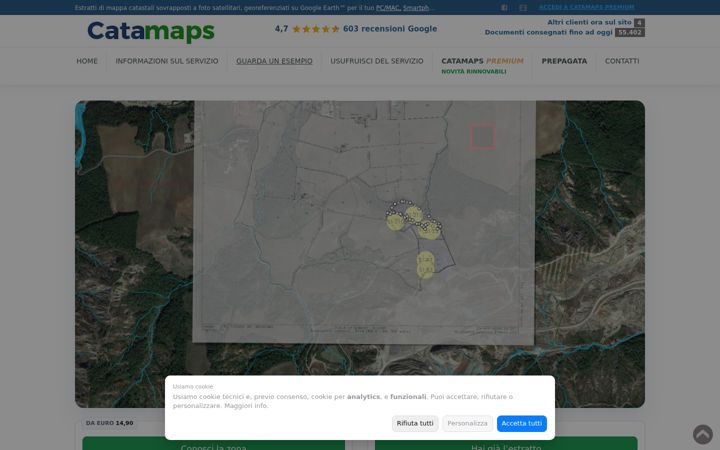Click the 'DA EURO 14,90' price label
The width and height of the screenshot is (720, 450).
pyautogui.click(x=109, y=423)
